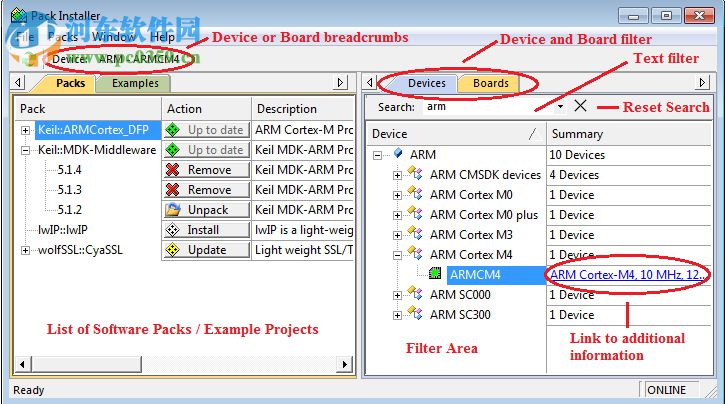The image size is (725, 404).
Task: Switch to the Examples tab
Action: point(135,83)
